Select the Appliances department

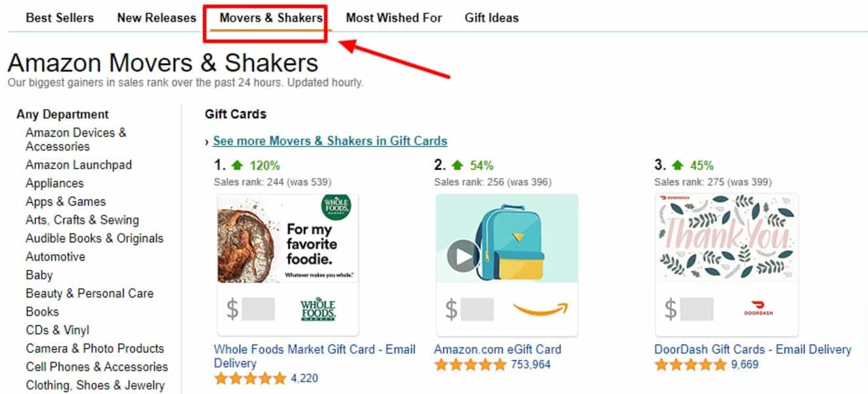tap(54, 183)
